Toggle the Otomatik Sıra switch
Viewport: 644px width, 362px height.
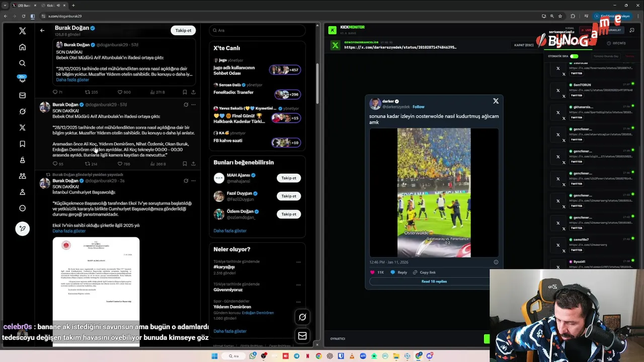click(x=574, y=56)
